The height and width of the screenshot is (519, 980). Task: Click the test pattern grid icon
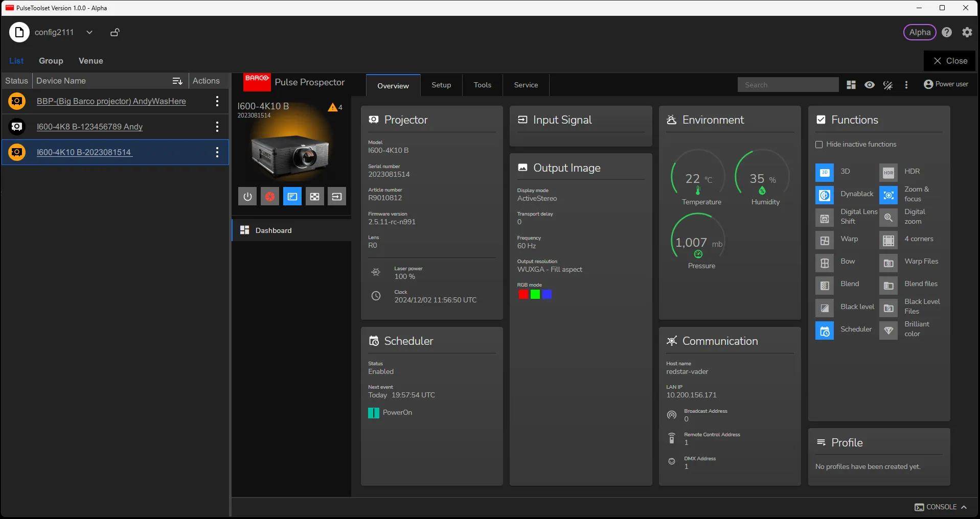click(x=315, y=197)
